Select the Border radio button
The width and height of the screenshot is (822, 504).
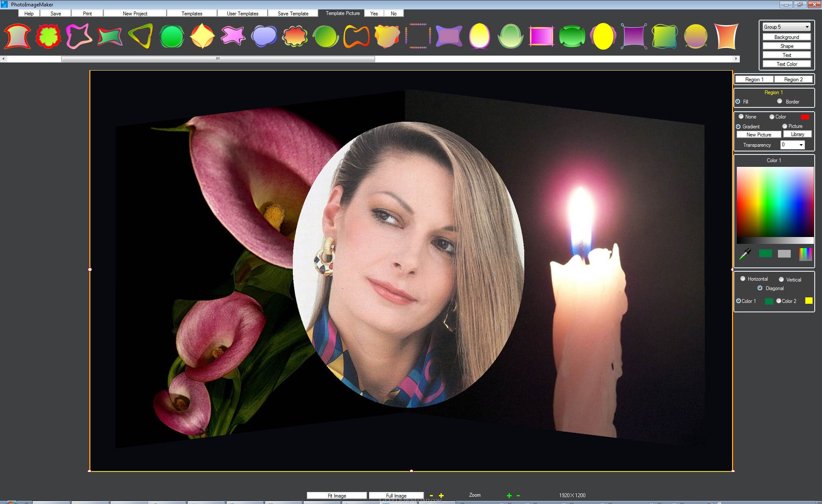pyautogui.click(x=780, y=101)
